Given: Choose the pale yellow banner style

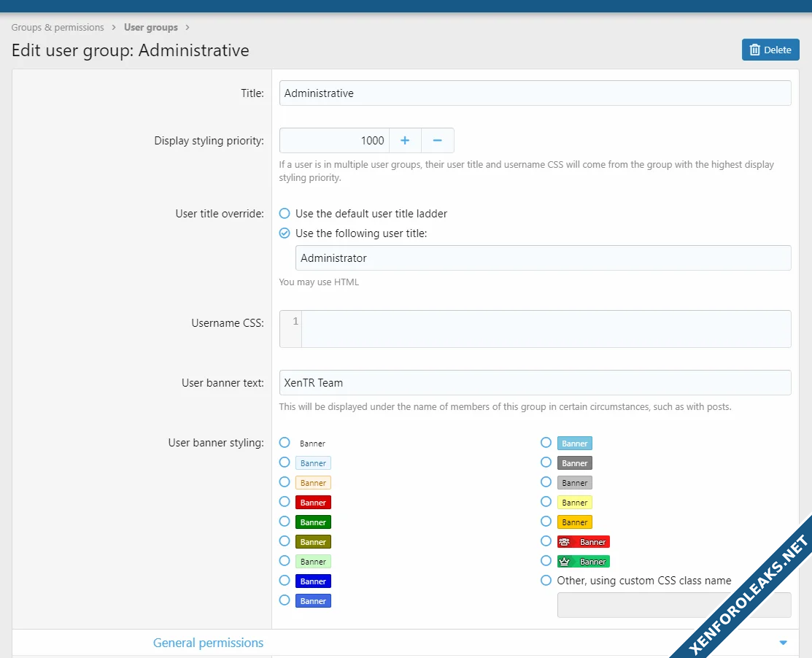Looking at the screenshot, I should tap(546, 503).
